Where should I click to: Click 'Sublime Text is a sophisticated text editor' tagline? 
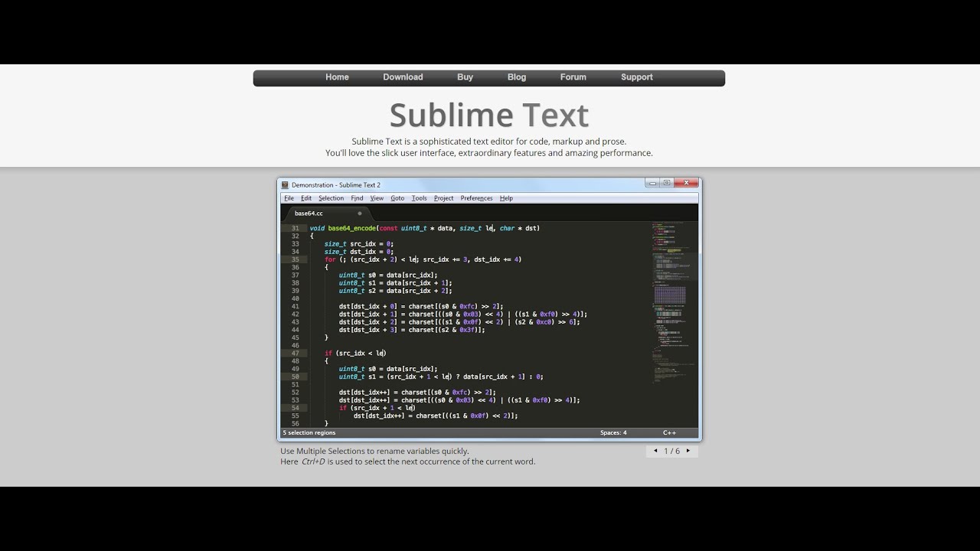[x=489, y=142]
